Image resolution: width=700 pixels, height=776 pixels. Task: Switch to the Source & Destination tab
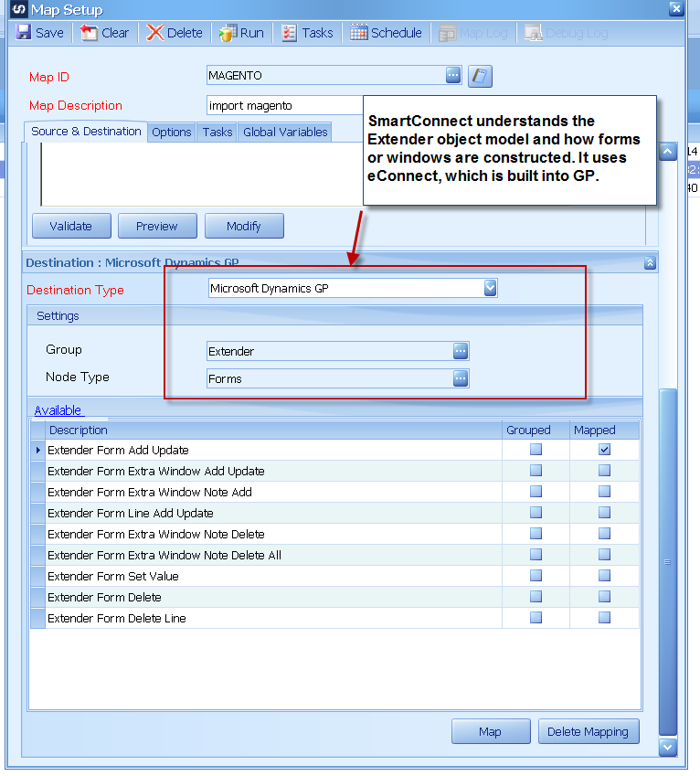click(x=86, y=132)
